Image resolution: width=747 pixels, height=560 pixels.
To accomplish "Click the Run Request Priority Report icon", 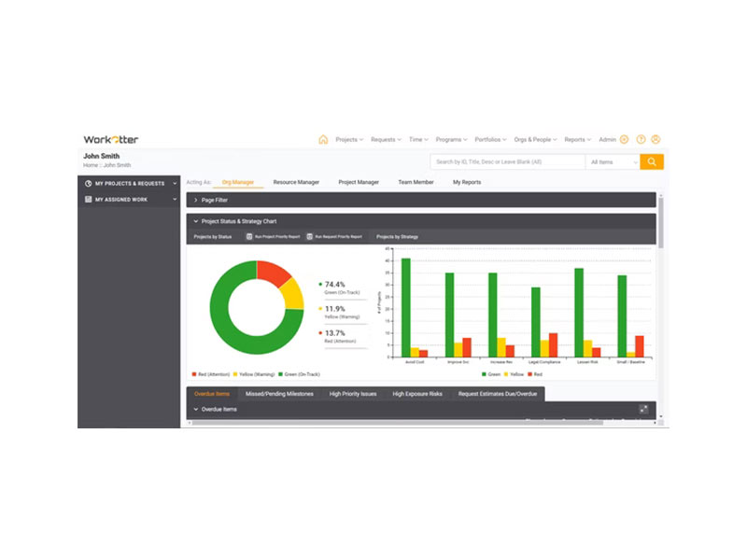I will pos(309,237).
